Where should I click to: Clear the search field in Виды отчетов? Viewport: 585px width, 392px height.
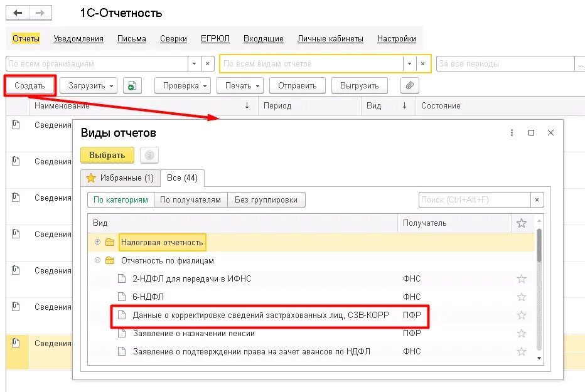[x=537, y=199]
